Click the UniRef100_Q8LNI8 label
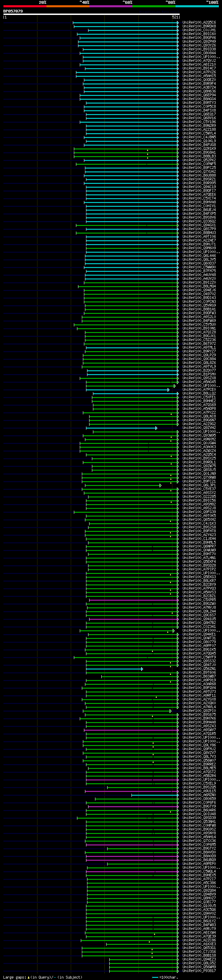 pos(199,416)
